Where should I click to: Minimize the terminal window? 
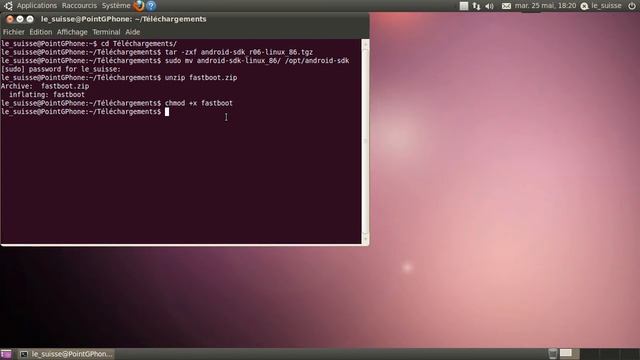pyautogui.click(x=20, y=19)
